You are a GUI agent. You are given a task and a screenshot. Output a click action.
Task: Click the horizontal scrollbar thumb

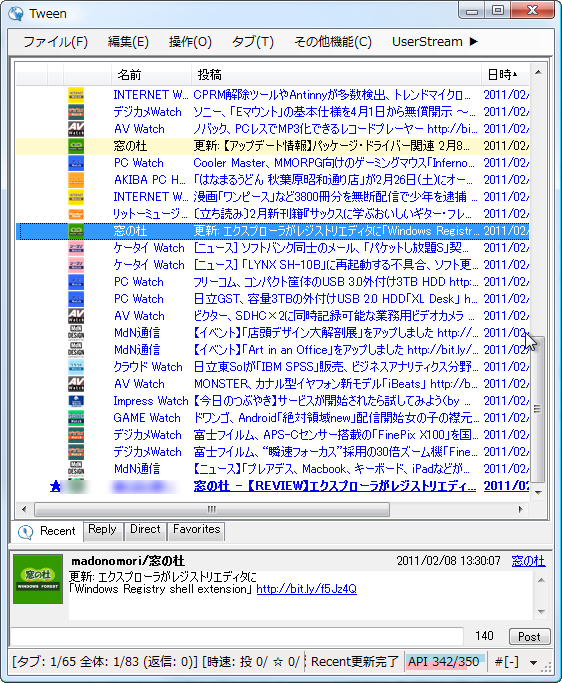point(212,509)
